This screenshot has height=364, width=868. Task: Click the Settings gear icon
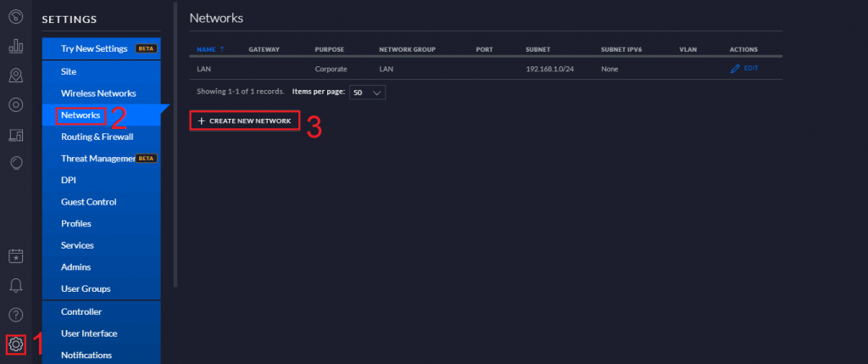[x=15, y=344]
